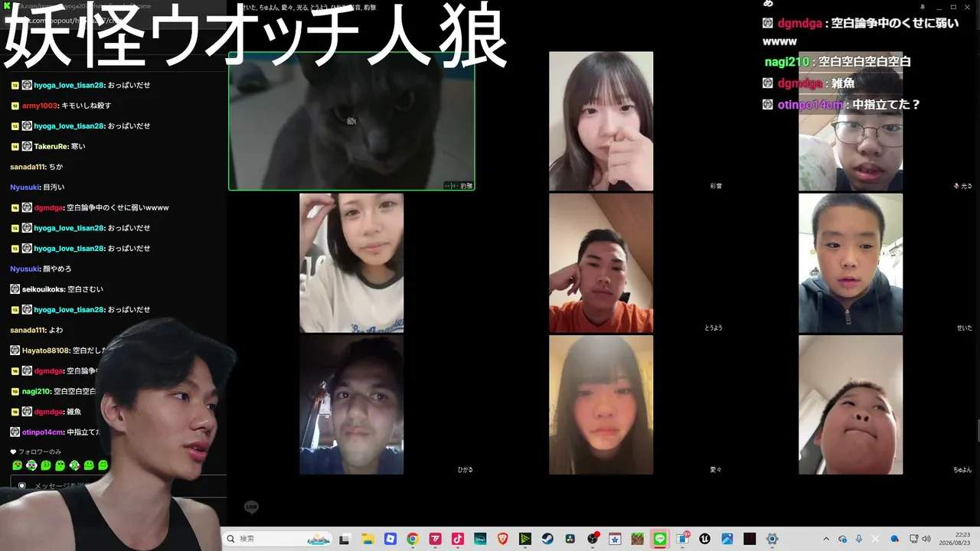Click the taskbar search box
The height and width of the screenshot is (551, 980).
[278, 539]
